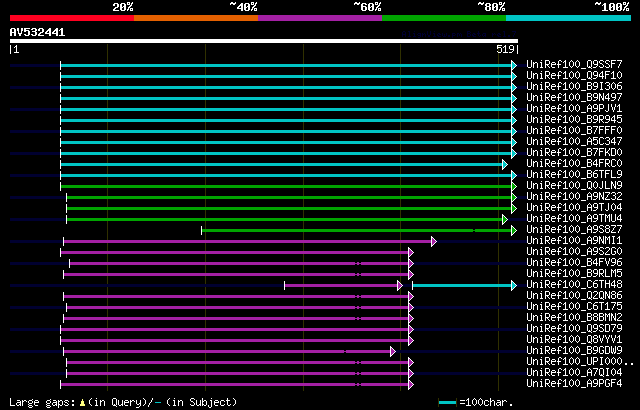This screenshot has height=410, width=640.
Task: Click the arrowhead ending the A9TMU4 alignment
Action: (x=505, y=219)
